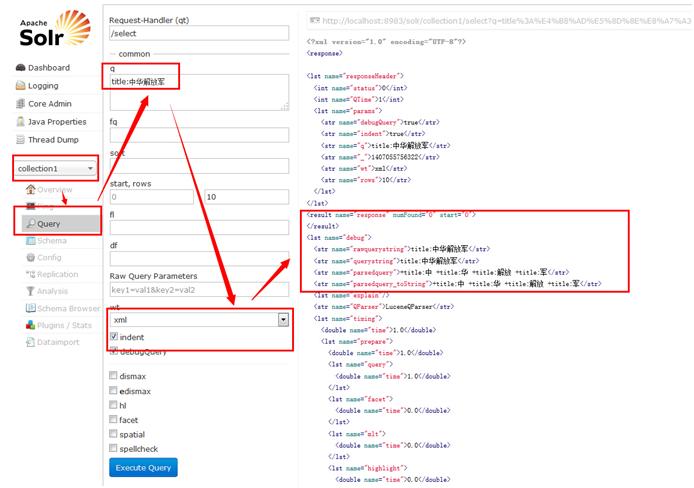Viewport: 694px width, 488px height.
Task: Click the Overview house icon
Action: pyautogui.click(x=31, y=189)
